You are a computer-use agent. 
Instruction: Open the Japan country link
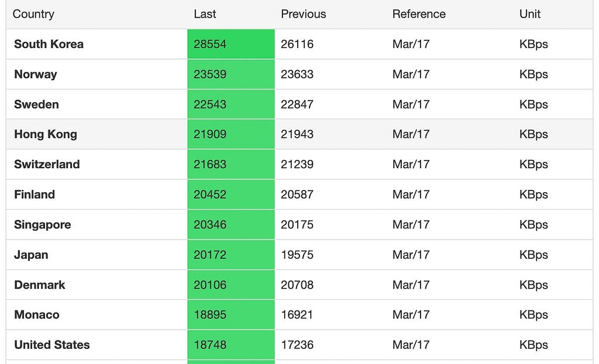31,255
